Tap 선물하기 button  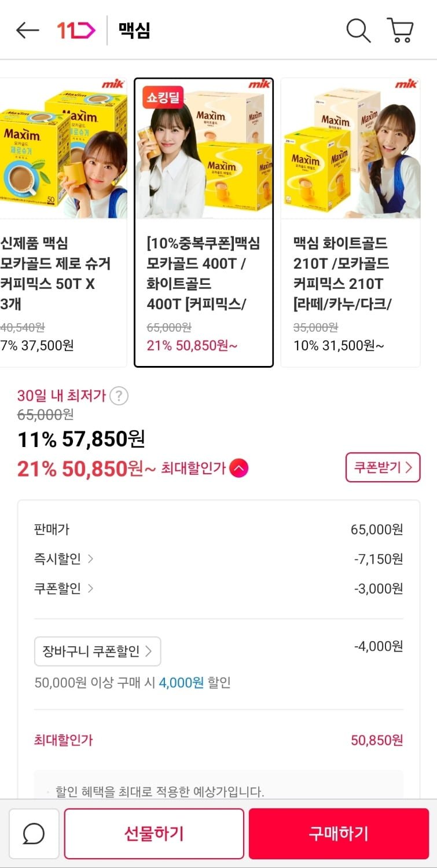point(154,834)
